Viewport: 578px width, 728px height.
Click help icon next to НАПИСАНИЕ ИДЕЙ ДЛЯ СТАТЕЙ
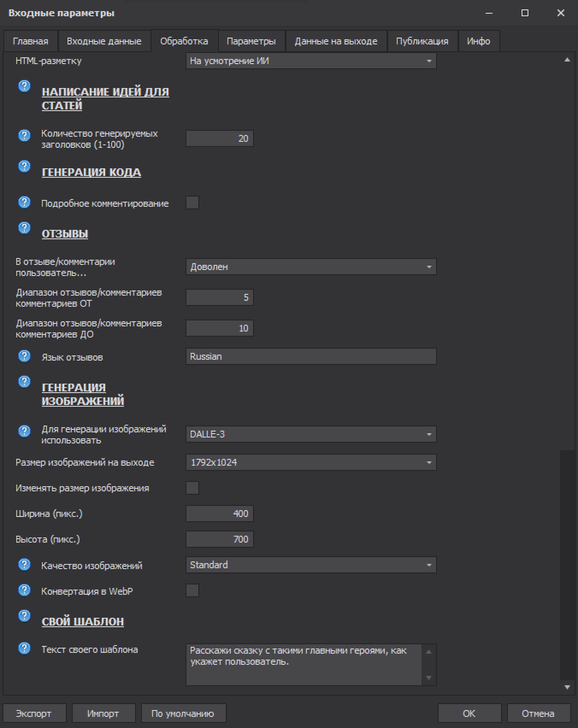click(x=24, y=86)
